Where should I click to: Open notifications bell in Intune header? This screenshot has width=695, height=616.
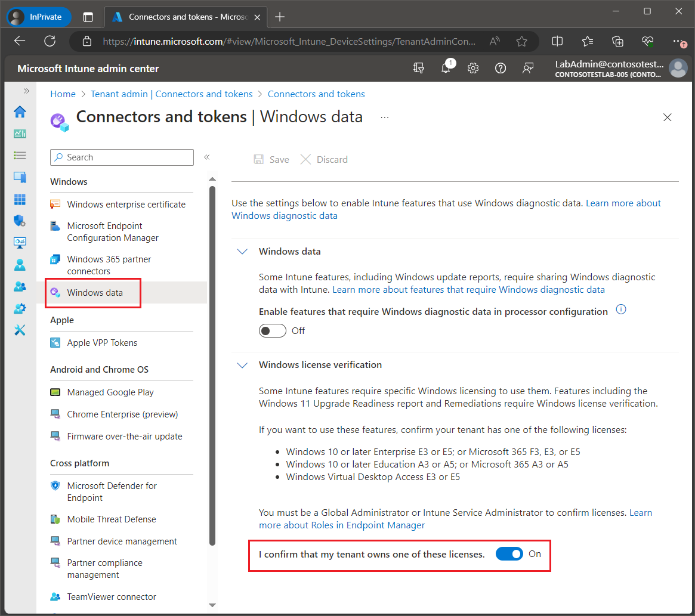[x=446, y=68]
